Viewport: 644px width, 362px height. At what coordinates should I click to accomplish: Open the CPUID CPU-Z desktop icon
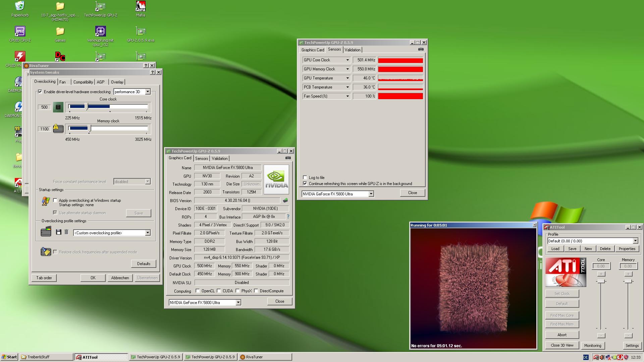(x=20, y=32)
